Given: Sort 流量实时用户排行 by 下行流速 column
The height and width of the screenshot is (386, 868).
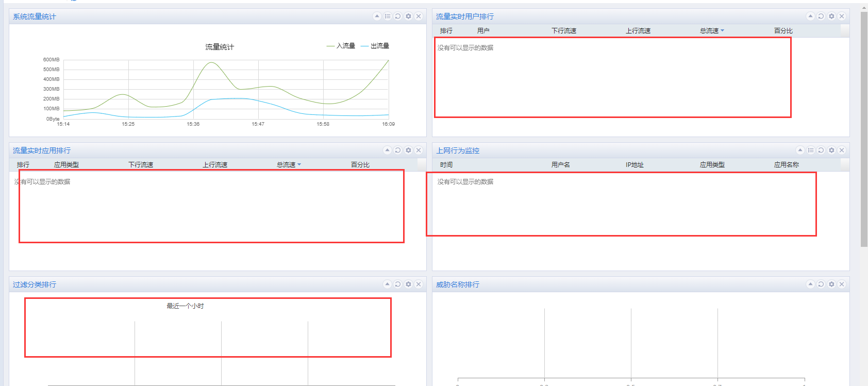Looking at the screenshot, I should click(564, 31).
